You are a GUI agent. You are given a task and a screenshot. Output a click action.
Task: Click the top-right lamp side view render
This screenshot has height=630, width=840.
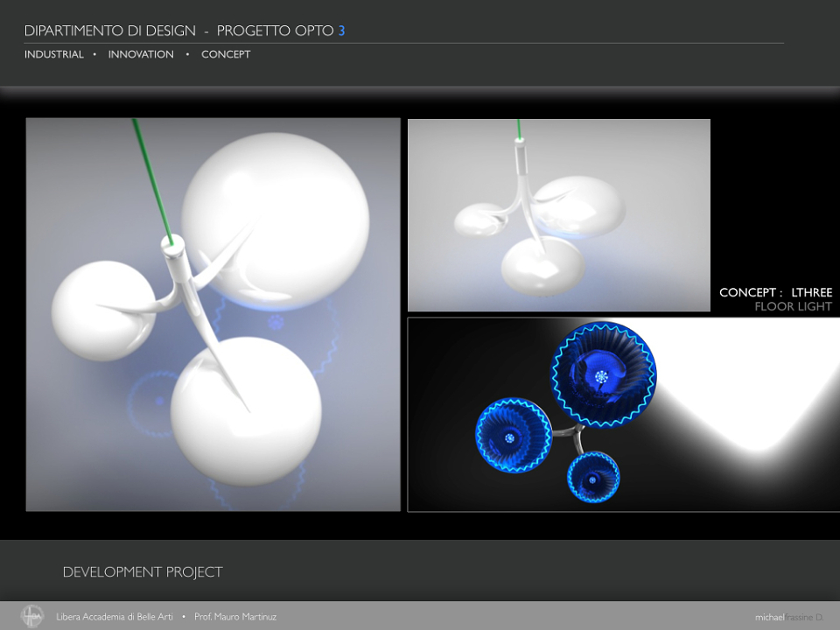coord(559,215)
